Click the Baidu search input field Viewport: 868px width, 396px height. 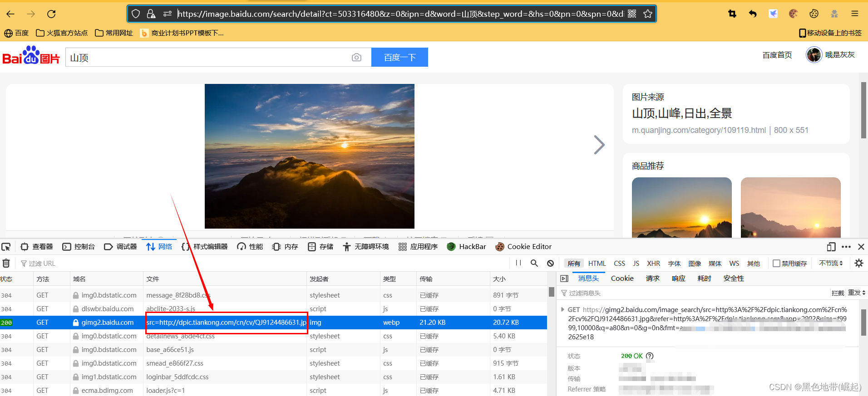click(209, 57)
